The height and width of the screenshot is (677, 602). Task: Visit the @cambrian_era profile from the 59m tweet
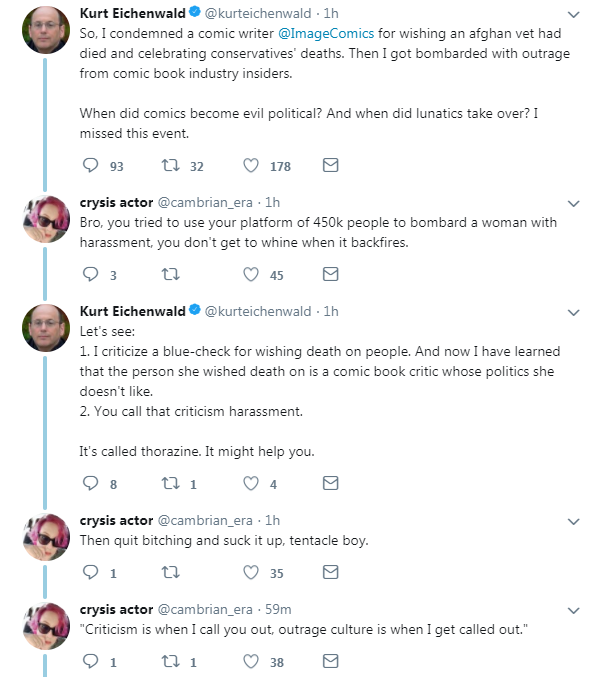point(205,609)
